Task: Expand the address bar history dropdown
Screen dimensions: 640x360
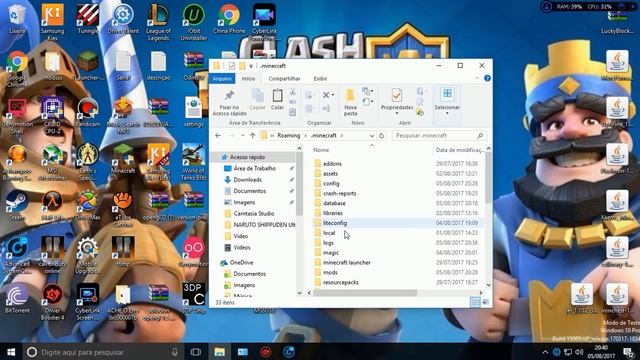Action: point(372,136)
